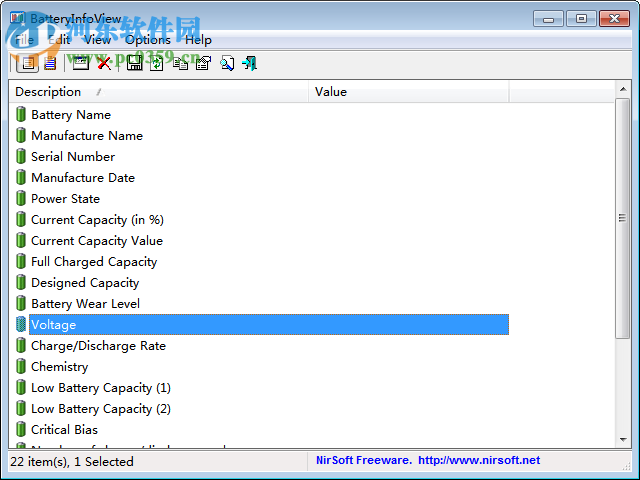Click the battery icon beside Full Charged Capacity
The image size is (640, 480).
pos(20,261)
